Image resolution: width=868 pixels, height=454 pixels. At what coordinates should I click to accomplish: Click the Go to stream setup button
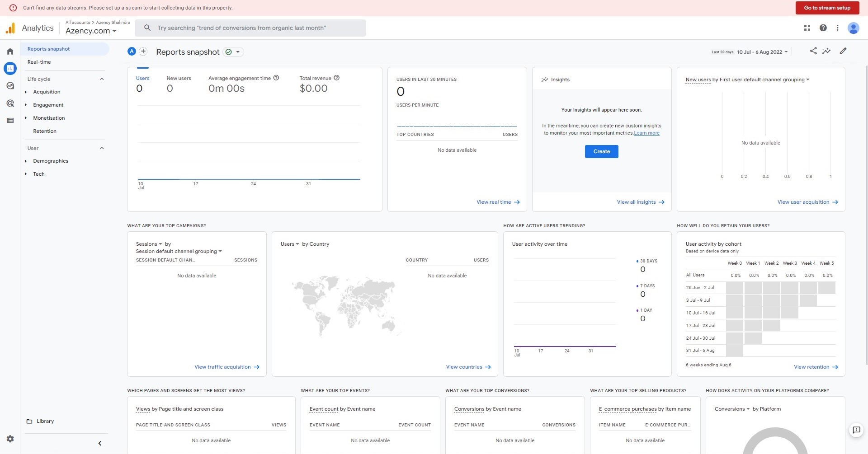[827, 8]
